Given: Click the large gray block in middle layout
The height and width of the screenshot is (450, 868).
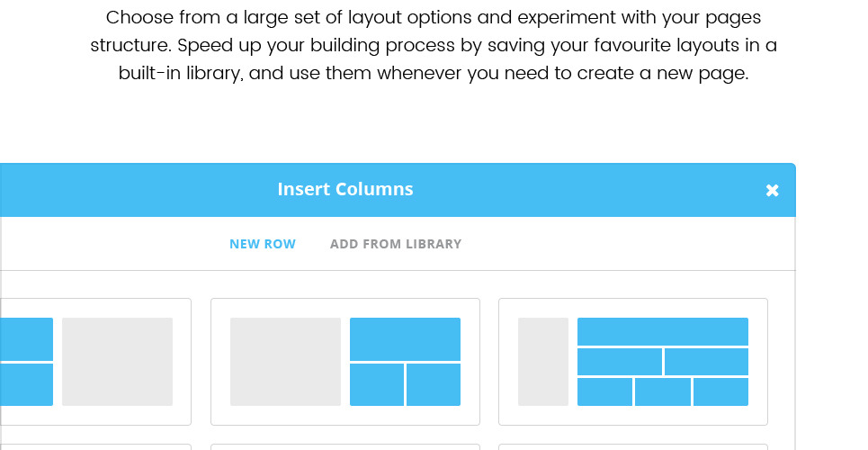Looking at the screenshot, I should 285,362.
